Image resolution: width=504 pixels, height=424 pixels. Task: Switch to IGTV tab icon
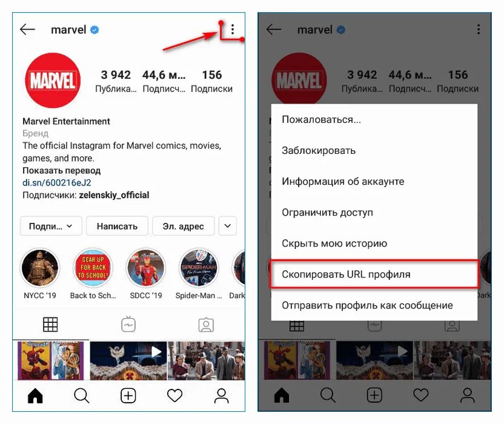pyautogui.click(x=128, y=324)
